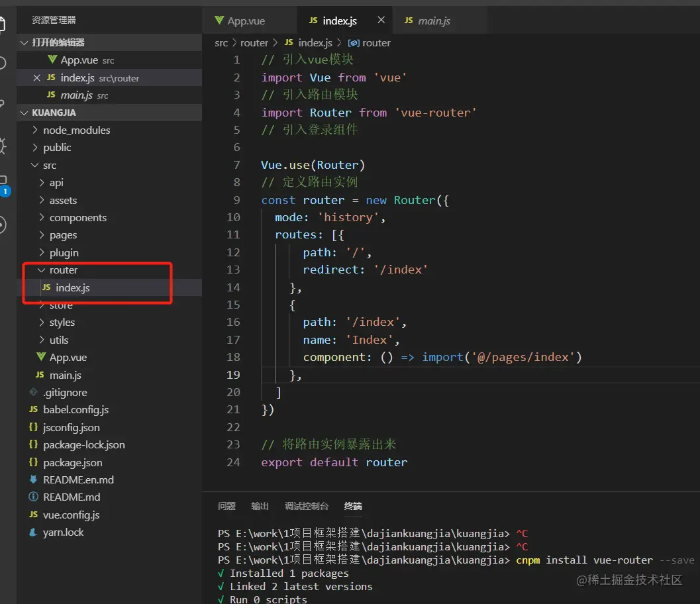The height and width of the screenshot is (604, 700).
Task: Click markdown icon beside README.en.md
Action: 33,479
